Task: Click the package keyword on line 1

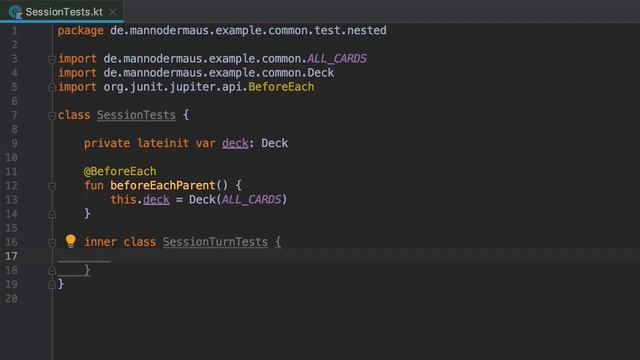Action: [x=80, y=31]
